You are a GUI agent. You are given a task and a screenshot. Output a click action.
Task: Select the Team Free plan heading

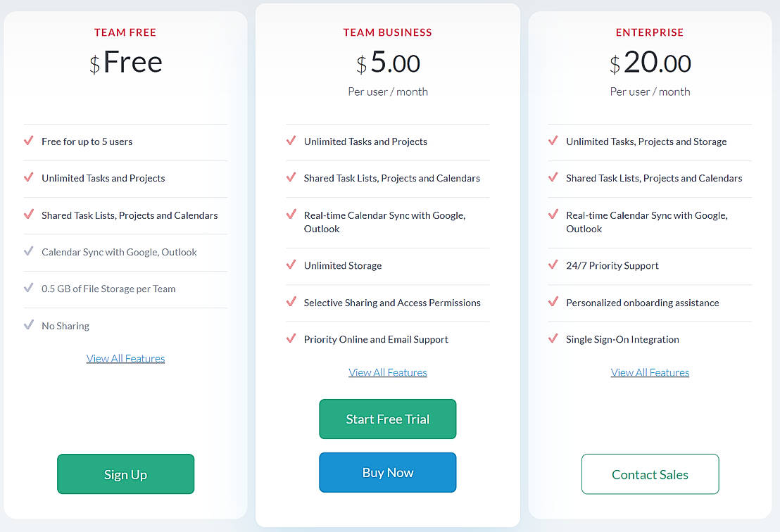[x=125, y=32]
